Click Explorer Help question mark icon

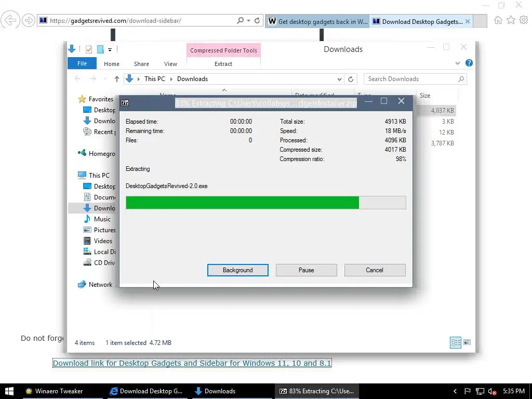[469, 63]
